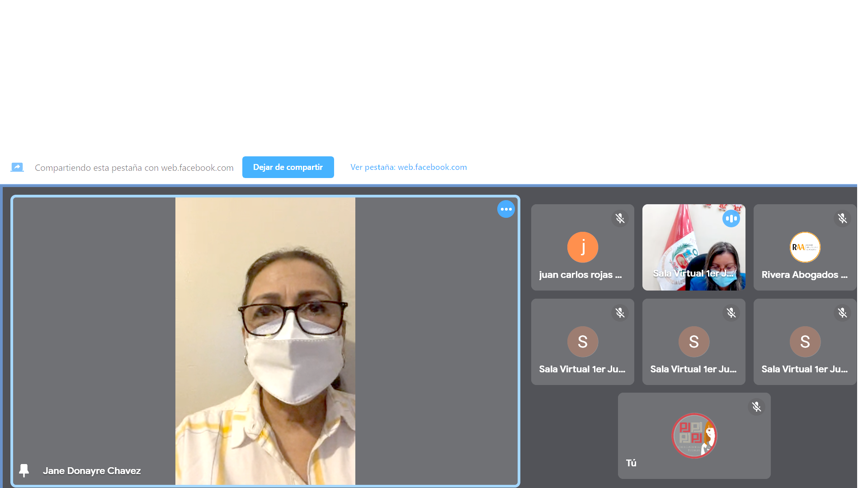Open three-dot options on pinned video
This screenshot has width=868, height=488.
pyautogui.click(x=506, y=209)
